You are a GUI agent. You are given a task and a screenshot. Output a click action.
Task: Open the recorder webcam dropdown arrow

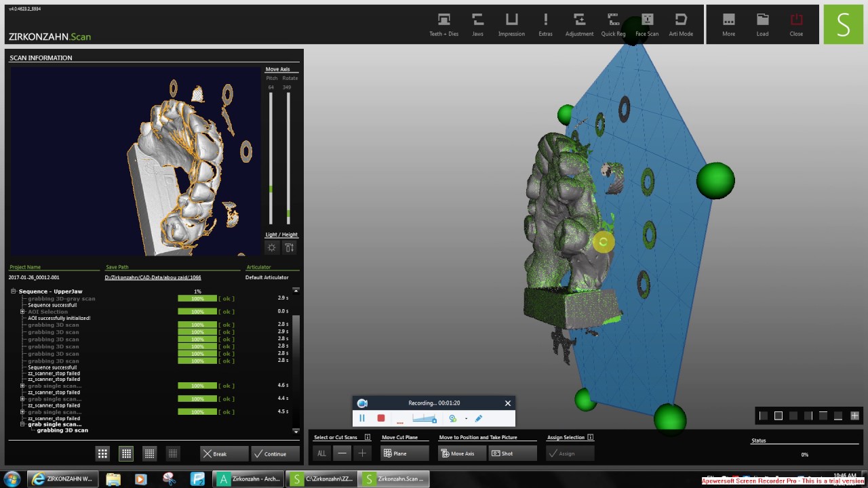click(467, 419)
